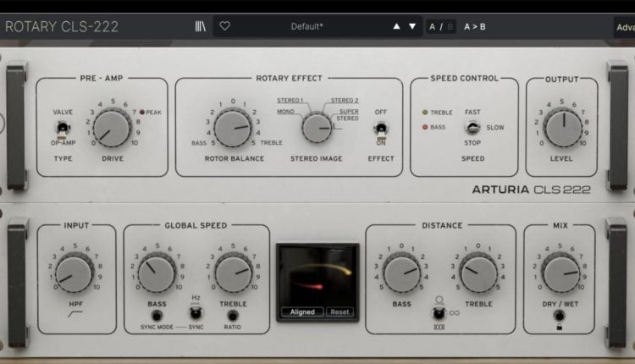Flip the Valve/Op-Amp type switch
Screen dimensions: 635x364
tap(63, 129)
